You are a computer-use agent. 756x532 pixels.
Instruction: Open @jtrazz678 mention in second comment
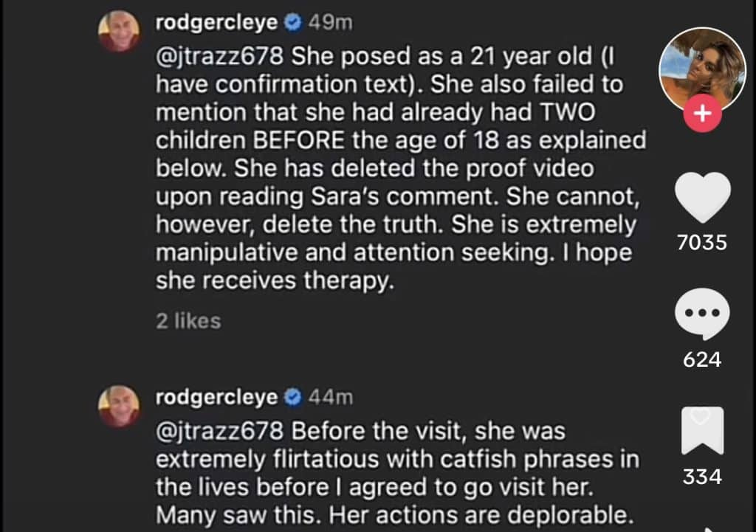click(x=219, y=432)
